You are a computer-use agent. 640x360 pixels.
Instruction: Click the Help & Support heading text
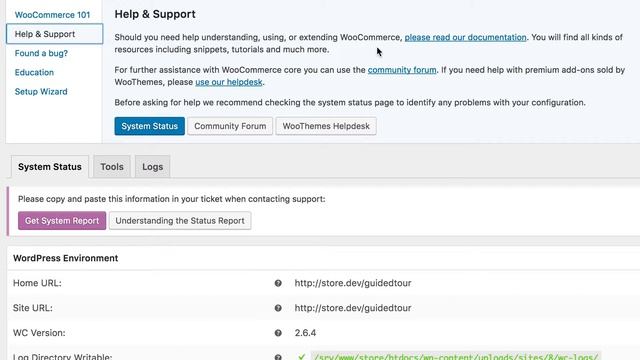(x=155, y=14)
